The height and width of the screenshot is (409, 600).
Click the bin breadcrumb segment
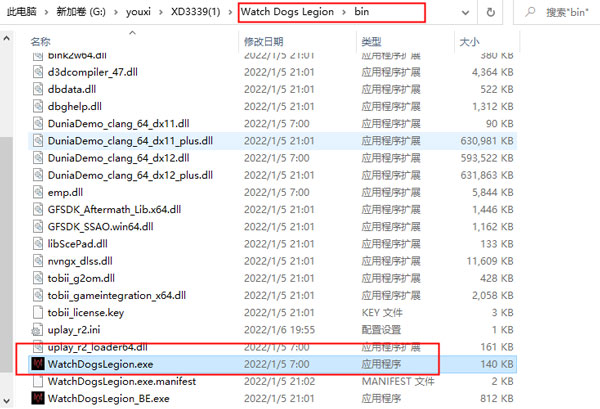(x=362, y=12)
